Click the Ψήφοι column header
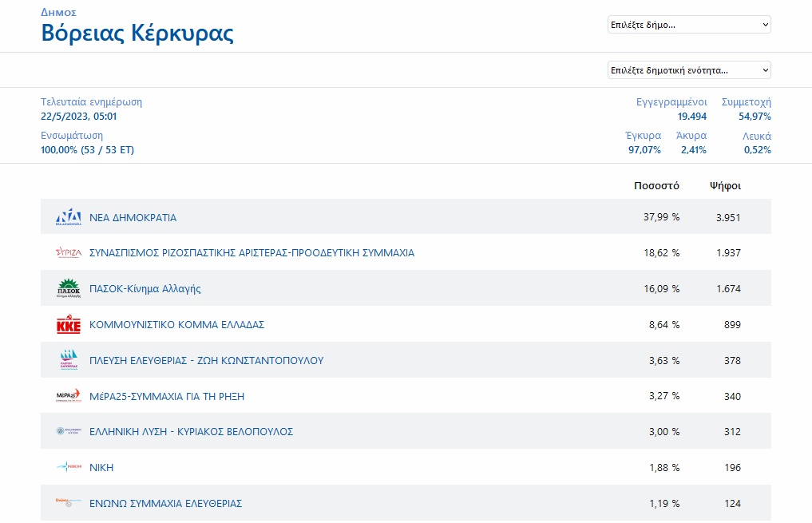Viewport: 812px width, 523px height. point(725,186)
